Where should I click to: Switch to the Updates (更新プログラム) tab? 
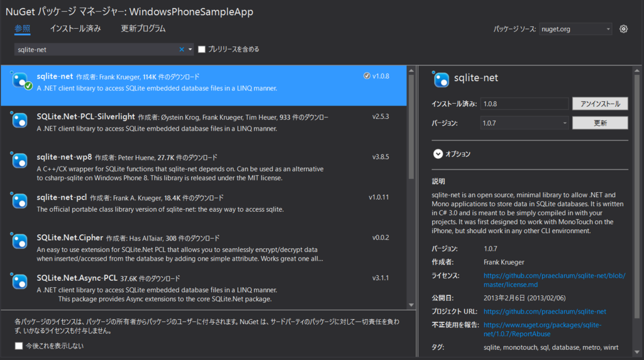143,28
